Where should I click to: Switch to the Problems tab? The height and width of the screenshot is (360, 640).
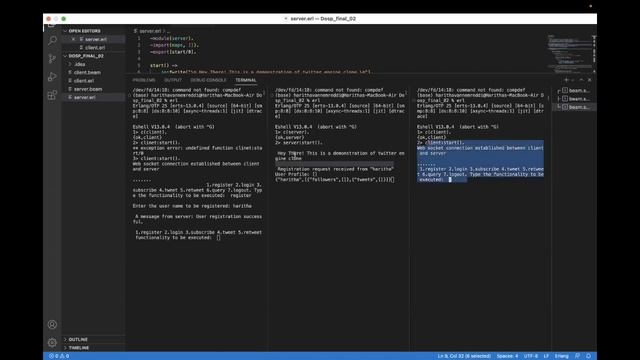tap(144, 80)
